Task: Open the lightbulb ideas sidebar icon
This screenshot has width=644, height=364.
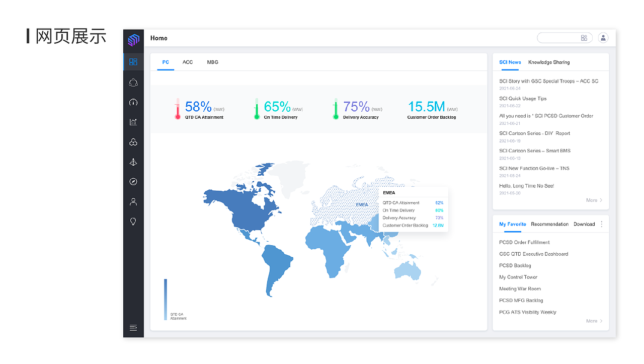Action: tap(133, 222)
